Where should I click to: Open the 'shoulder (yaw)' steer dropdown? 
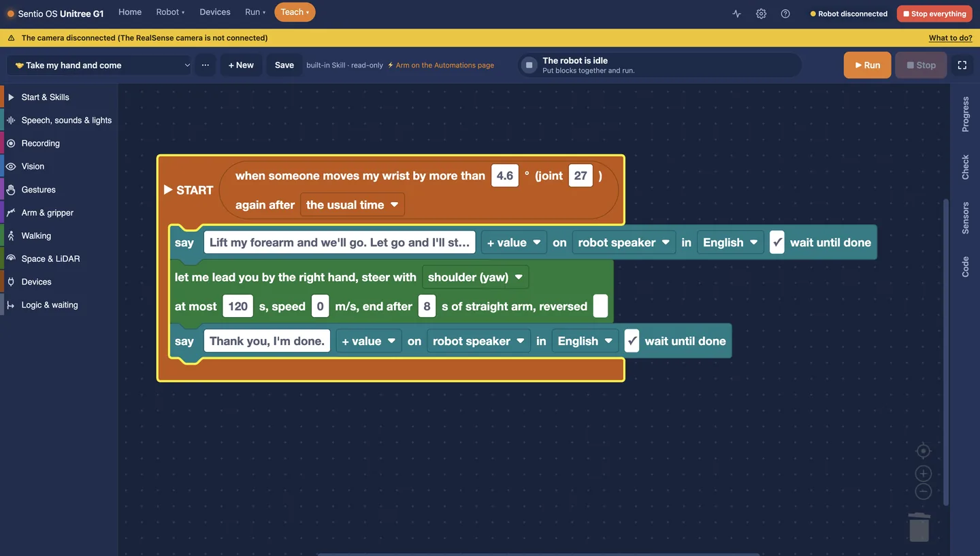[x=475, y=277]
